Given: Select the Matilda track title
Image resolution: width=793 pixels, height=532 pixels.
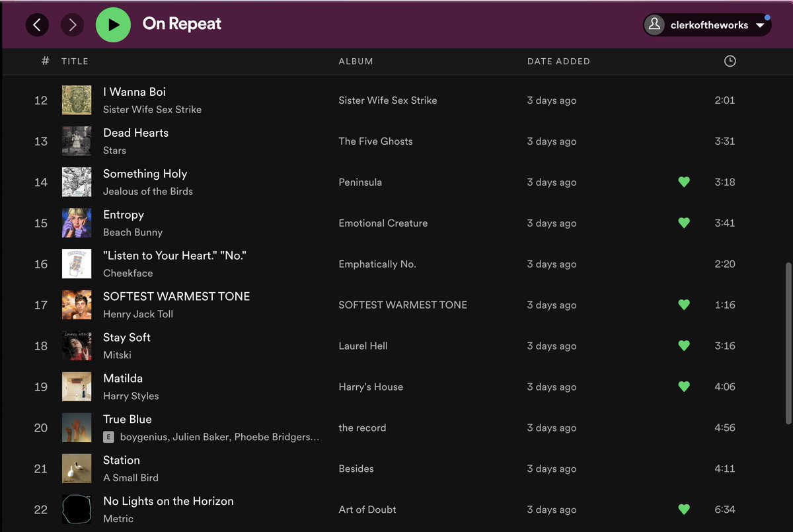Looking at the screenshot, I should (123, 378).
